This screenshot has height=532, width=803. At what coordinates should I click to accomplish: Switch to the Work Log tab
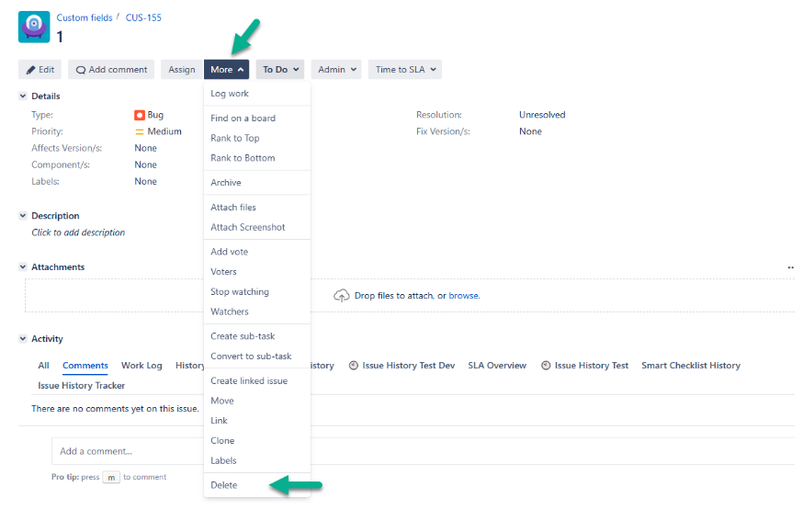click(x=141, y=366)
